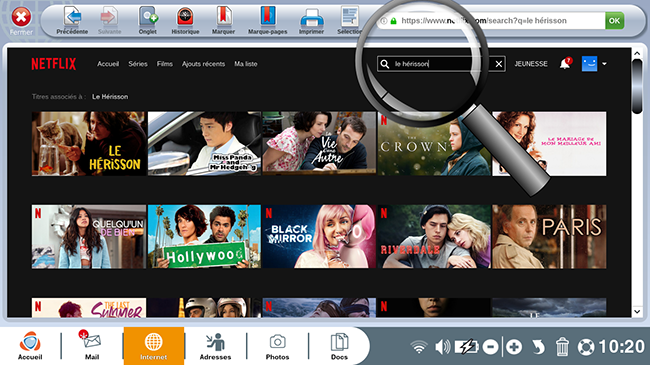Viewport: 650px width, 365px height.
Task: Click the red Fermer close icon
Action: click(x=21, y=17)
